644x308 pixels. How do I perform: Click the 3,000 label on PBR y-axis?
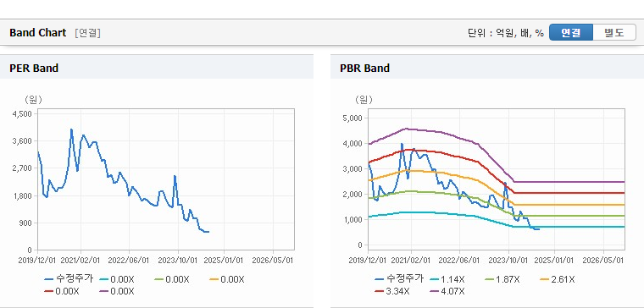353,169
